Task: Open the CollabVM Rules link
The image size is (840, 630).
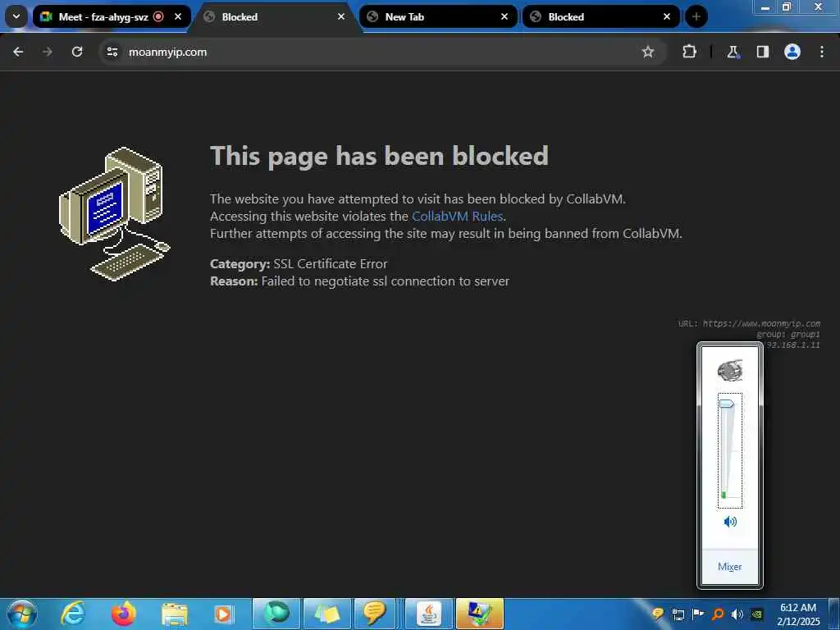Action: (x=457, y=216)
